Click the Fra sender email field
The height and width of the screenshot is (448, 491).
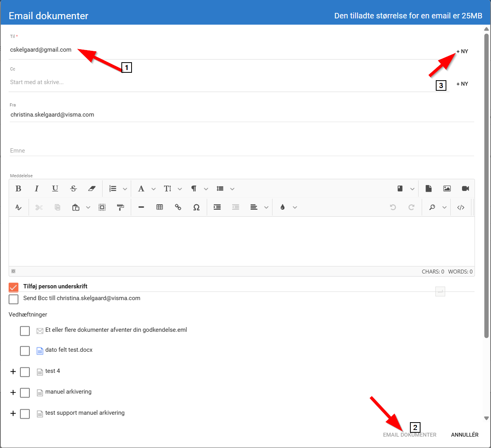click(x=242, y=115)
